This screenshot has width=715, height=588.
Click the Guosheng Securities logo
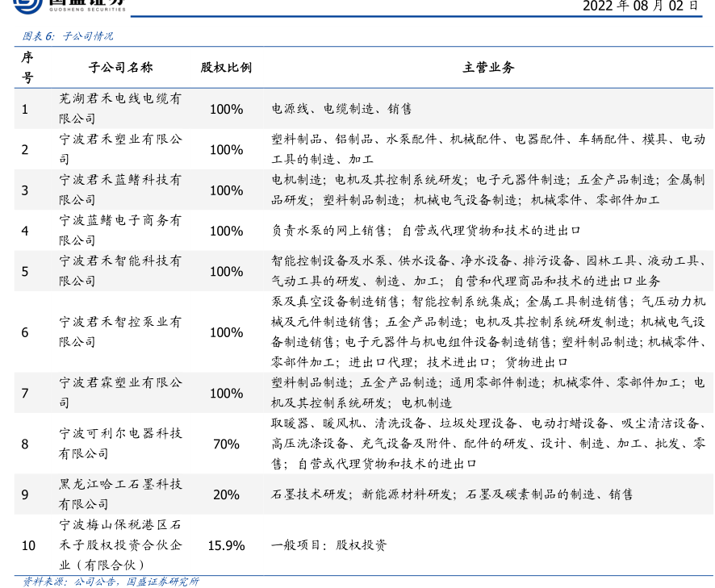(x=63, y=5)
